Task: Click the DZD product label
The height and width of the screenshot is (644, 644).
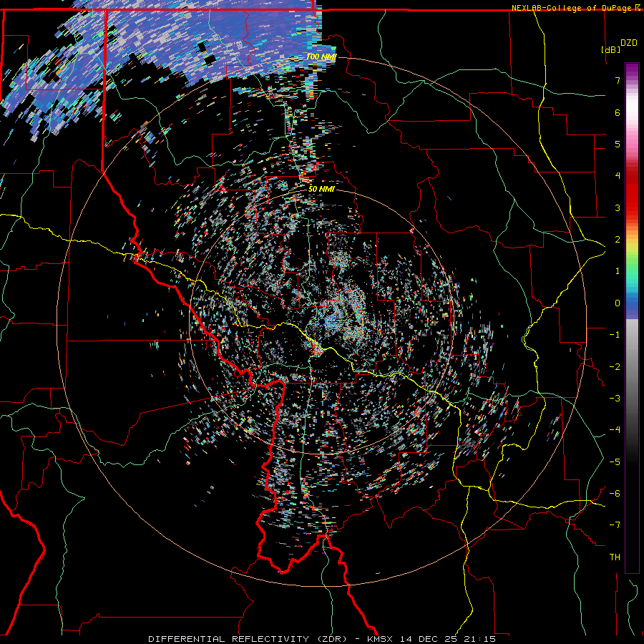Action: tap(628, 43)
